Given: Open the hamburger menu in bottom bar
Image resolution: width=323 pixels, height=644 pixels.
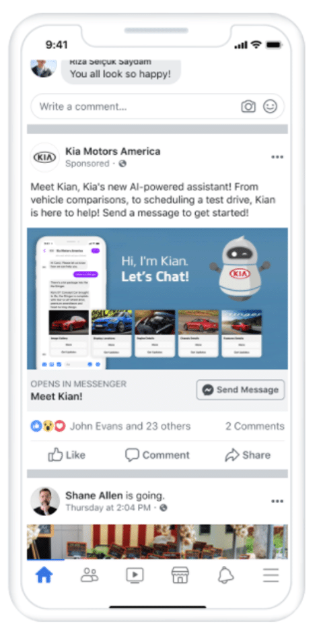Looking at the screenshot, I should coord(271,575).
